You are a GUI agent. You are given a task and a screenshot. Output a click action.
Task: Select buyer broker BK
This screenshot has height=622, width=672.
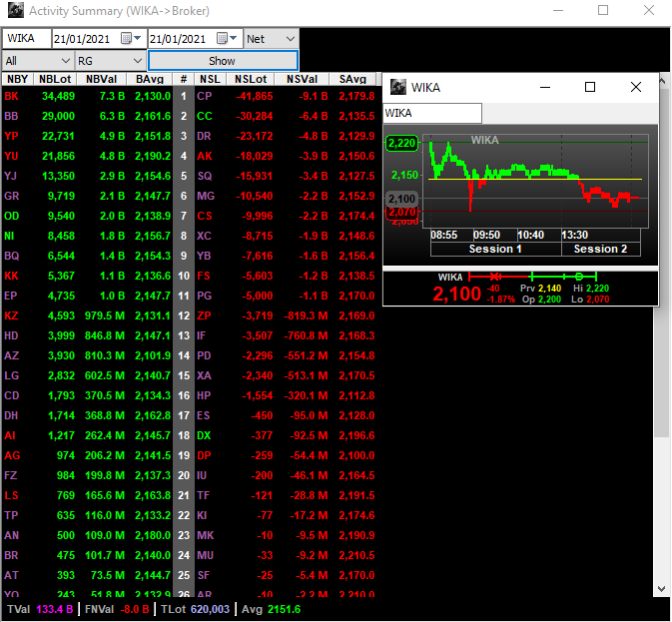pyautogui.click(x=12, y=96)
